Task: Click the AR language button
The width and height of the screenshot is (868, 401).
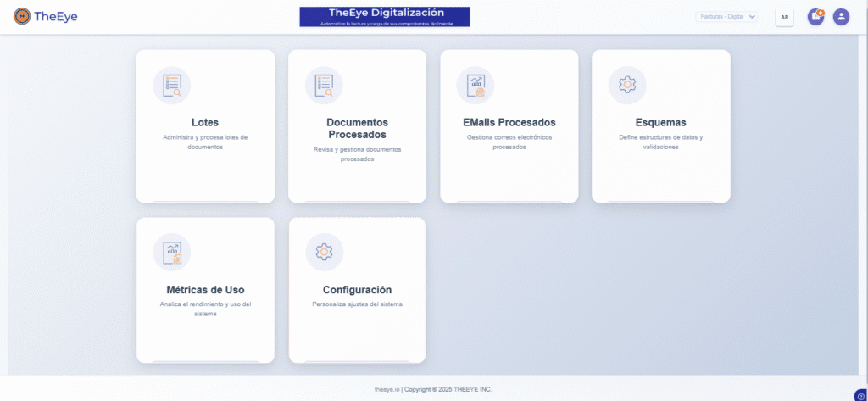Action: 784,17
